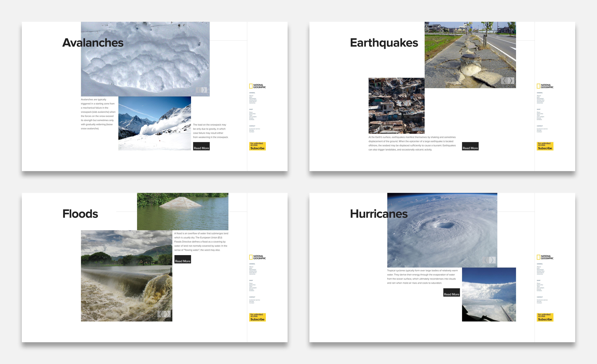Click Exhibits link in Earthquakes panel sidebar
This screenshot has width=597, height=364.
539,119
